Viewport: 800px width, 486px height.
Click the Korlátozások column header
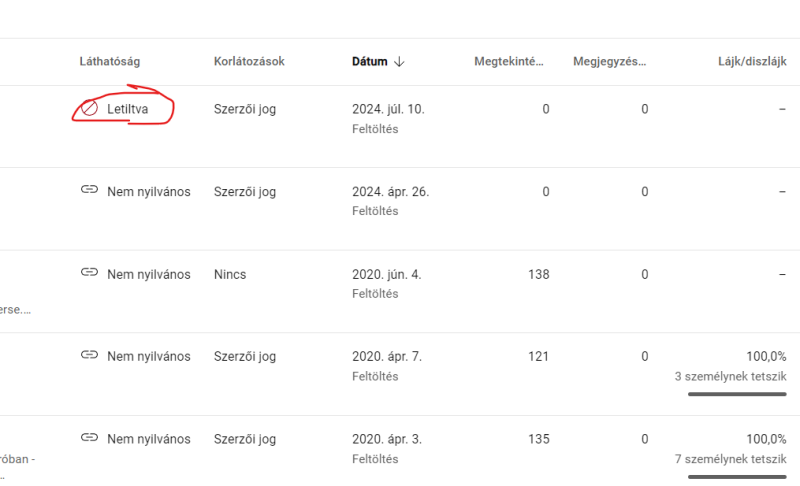pos(249,62)
